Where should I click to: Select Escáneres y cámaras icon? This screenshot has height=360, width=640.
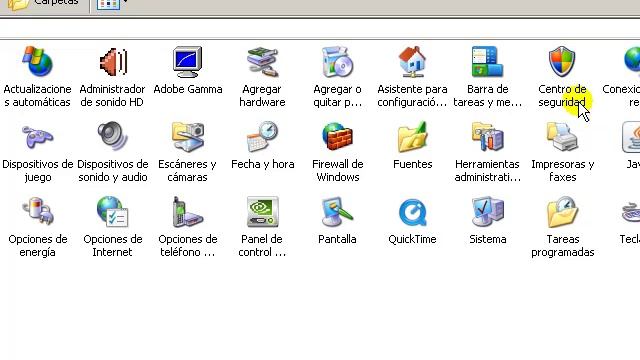(188, 137)
